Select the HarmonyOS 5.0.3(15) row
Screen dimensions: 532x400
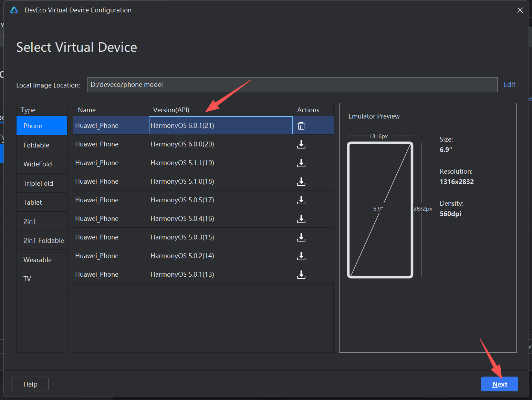coord(203,237)
